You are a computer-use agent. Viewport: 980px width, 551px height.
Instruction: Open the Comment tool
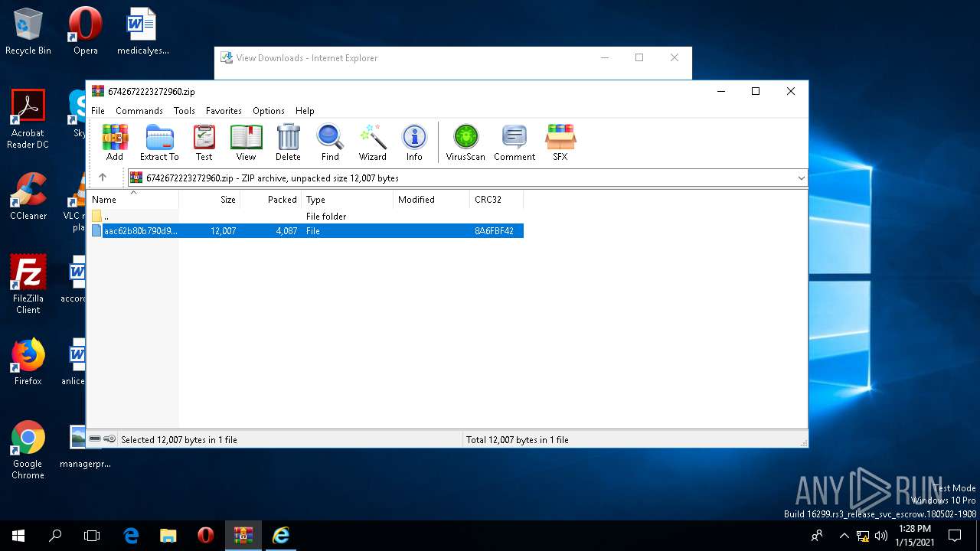(514, 142)
